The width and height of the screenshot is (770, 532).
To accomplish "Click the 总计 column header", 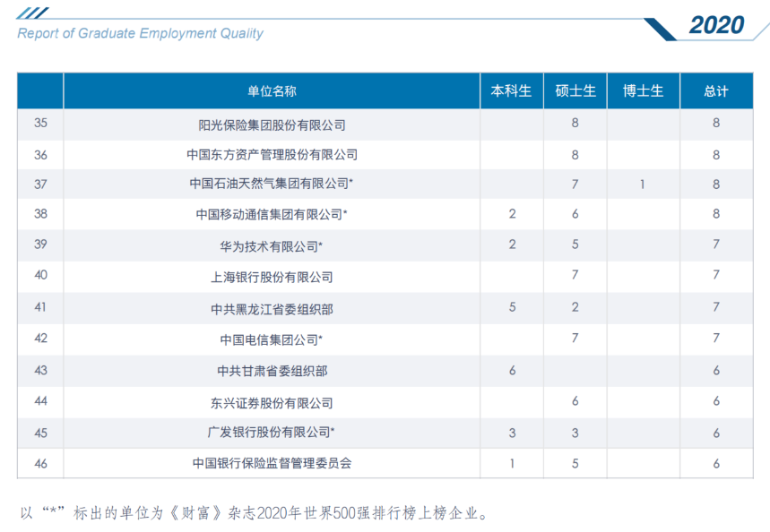I will click(x=716, y=90).
